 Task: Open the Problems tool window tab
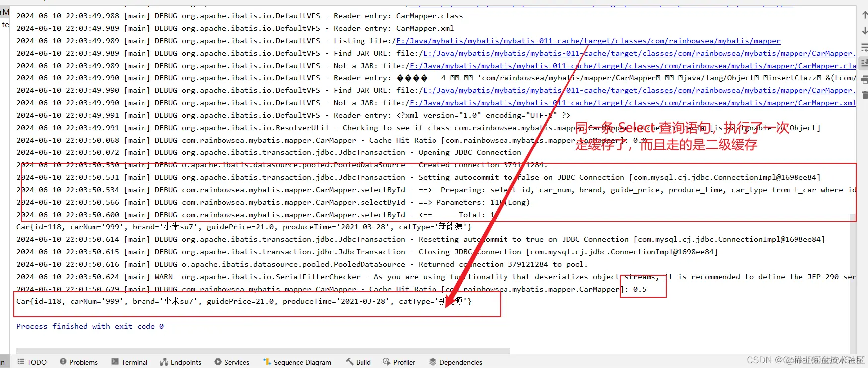click(x=78, y=362)
